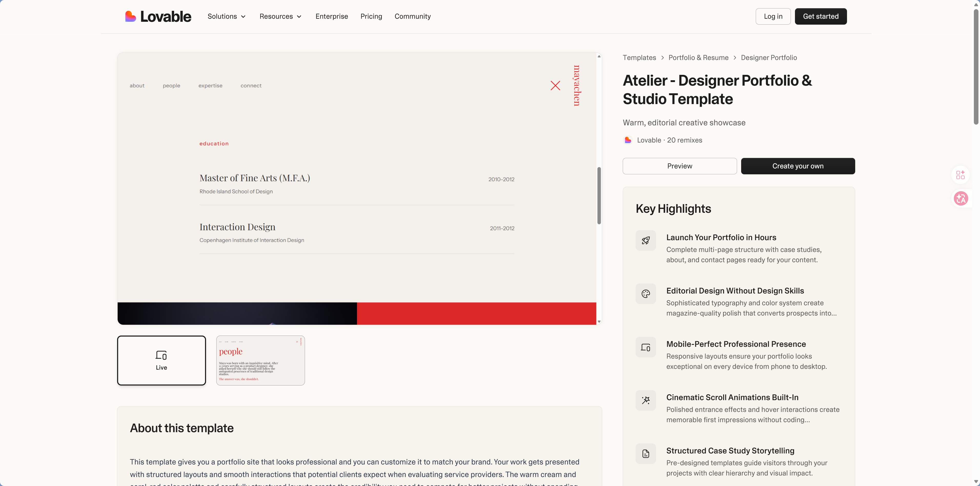Open the Portfolio & Resume breadcrumb link
The width and height of the screenshot is (980, 486).
click(698, 57)
